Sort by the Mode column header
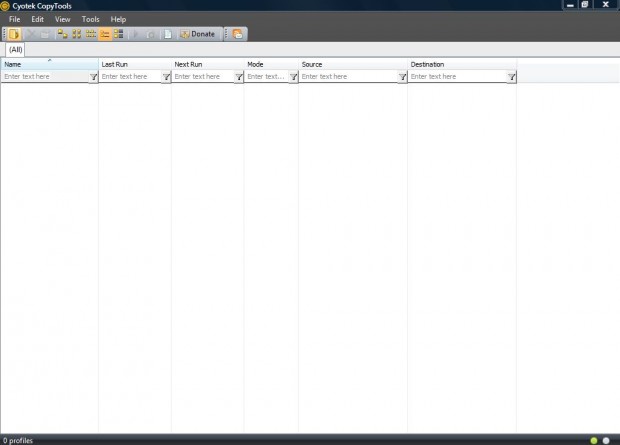This screenshot has height=445, width=620. 271,64
